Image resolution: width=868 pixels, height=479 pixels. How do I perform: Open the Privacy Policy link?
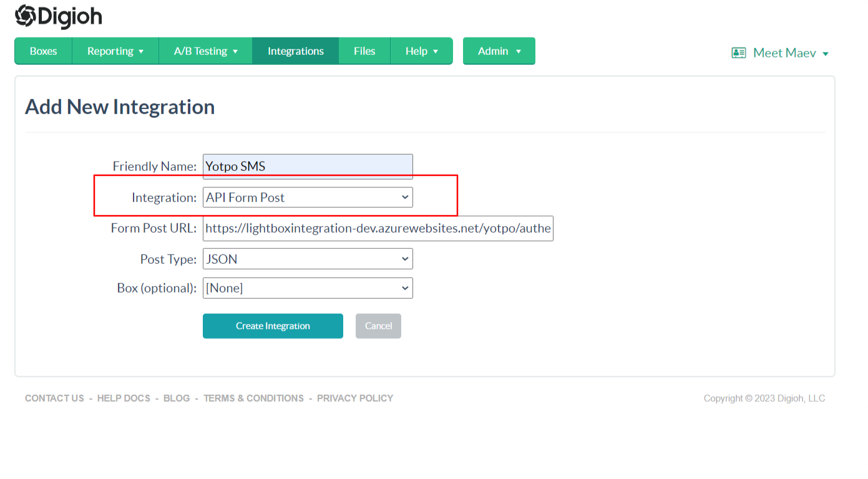355,399
